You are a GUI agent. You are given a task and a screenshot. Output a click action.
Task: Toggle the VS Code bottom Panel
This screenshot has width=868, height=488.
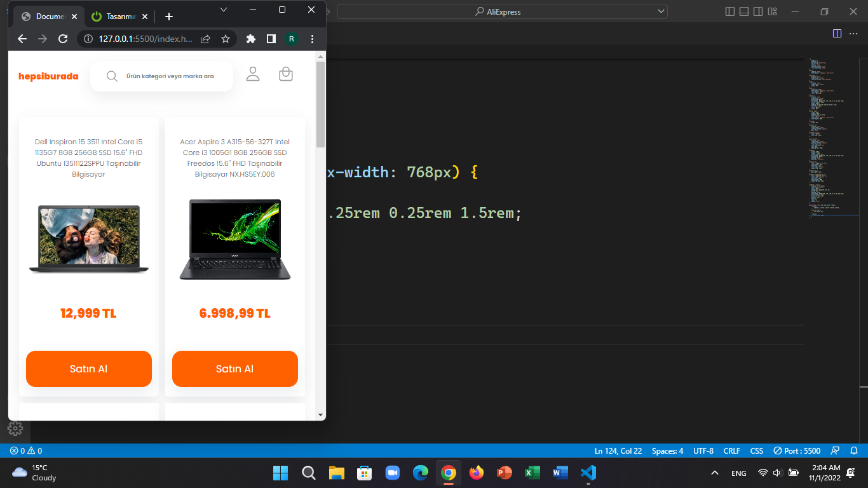pyautogui.click(x=743, y=11)
